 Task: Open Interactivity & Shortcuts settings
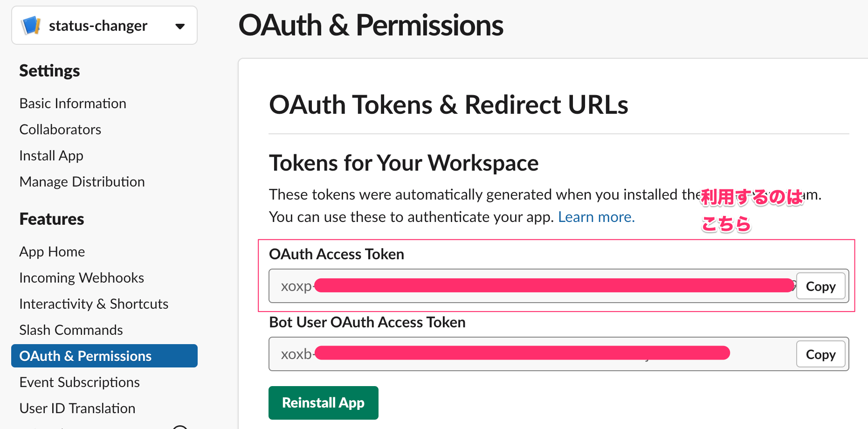94,304
